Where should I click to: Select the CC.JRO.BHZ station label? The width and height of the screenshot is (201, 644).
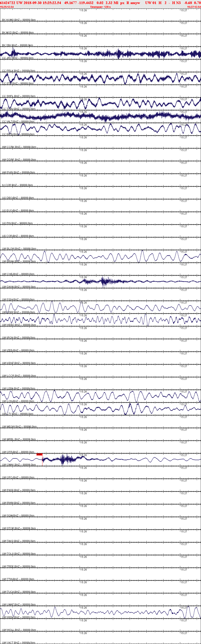coord(18,58)
